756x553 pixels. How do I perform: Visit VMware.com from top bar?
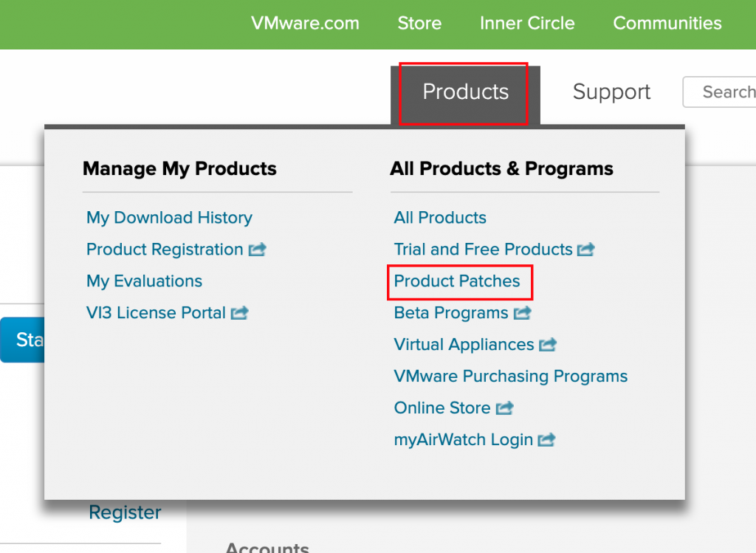(x=305, y=23)
